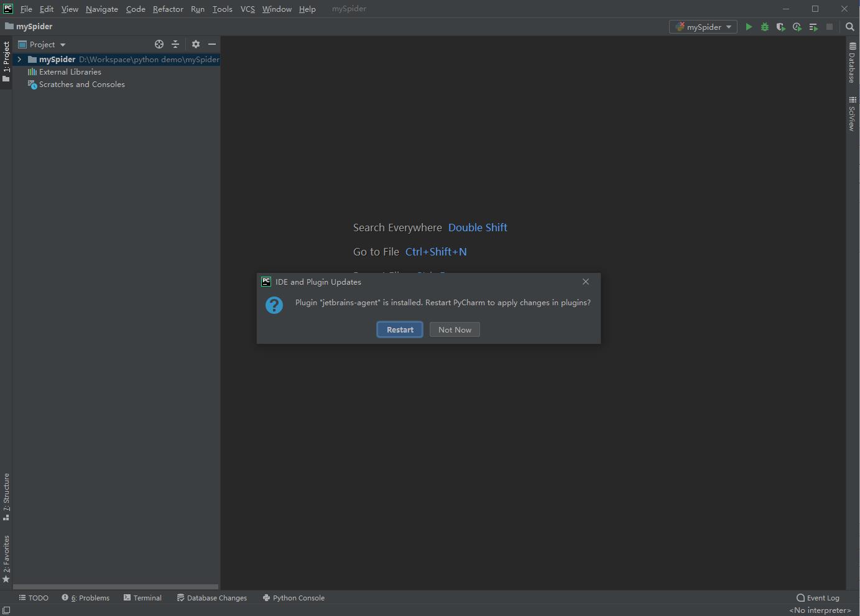860x616 pixels.
Task: Open the Favorites side tab
Action: (x=6, y=559)
